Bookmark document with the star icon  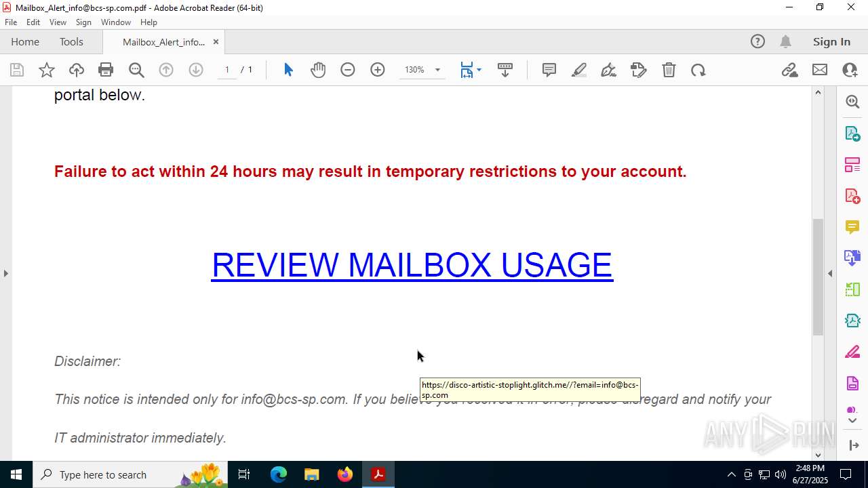pyautogui.click(x=47, y=70)
